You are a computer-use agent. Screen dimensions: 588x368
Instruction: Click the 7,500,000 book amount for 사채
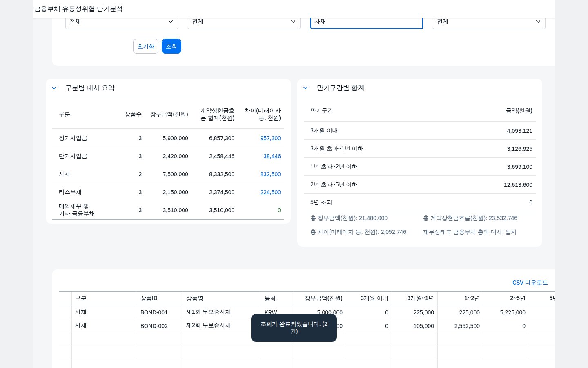coord(175,174)
